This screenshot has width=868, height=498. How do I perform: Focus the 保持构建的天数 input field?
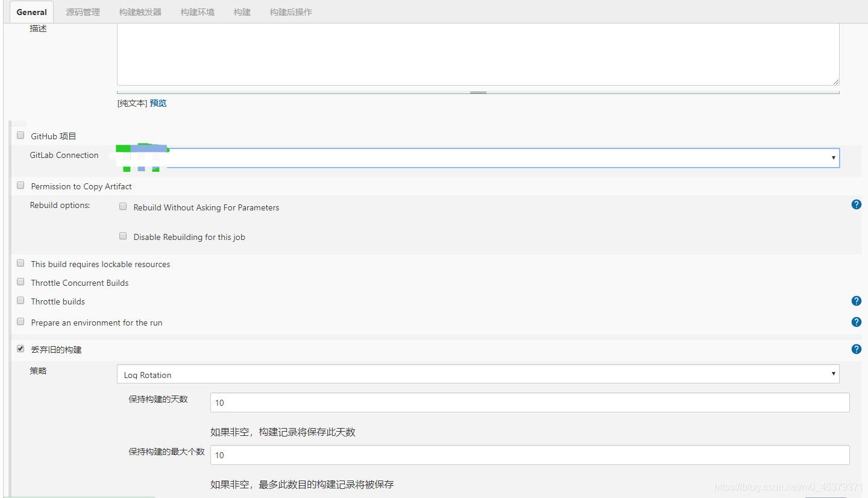tap(530, 403)
